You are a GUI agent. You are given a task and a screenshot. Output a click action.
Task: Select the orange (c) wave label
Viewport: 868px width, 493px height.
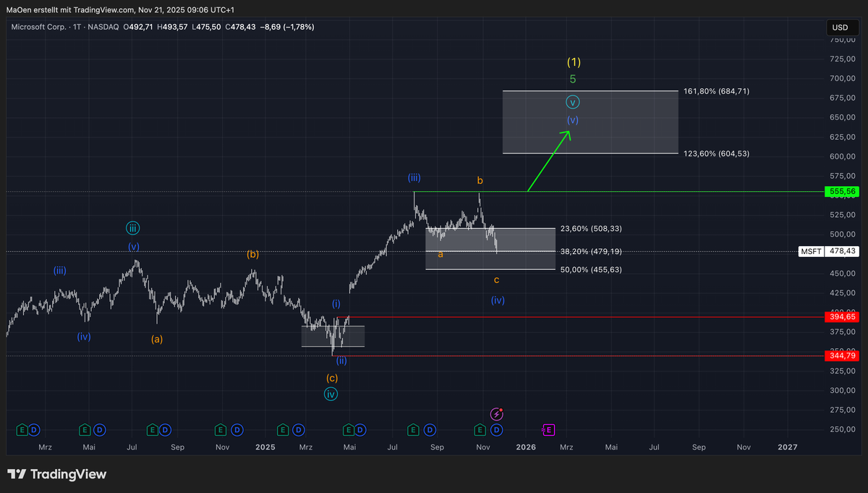(331, 378)
